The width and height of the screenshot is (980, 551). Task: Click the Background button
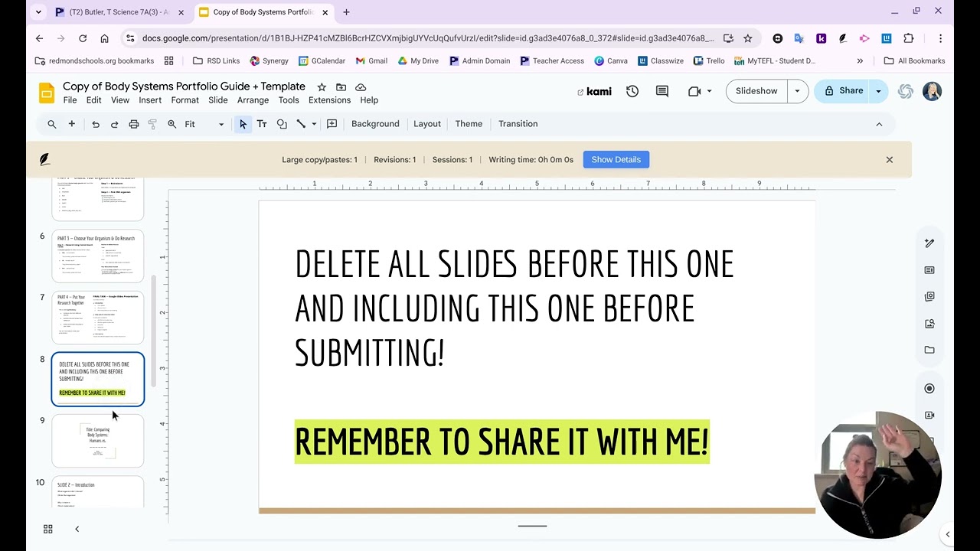click(375, 124)
